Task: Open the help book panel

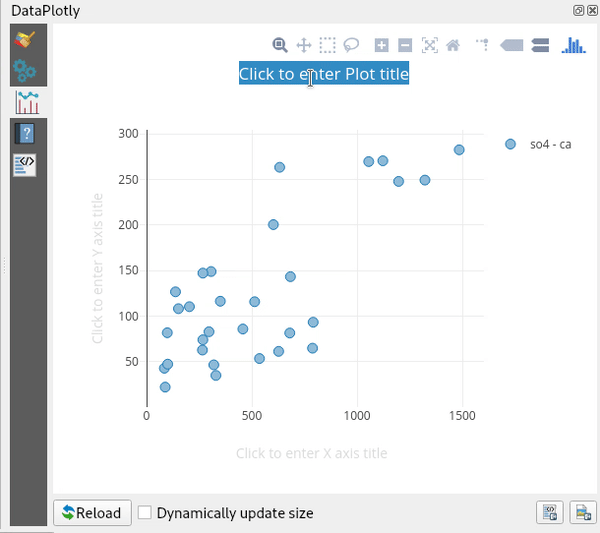Action: point(25,134)
